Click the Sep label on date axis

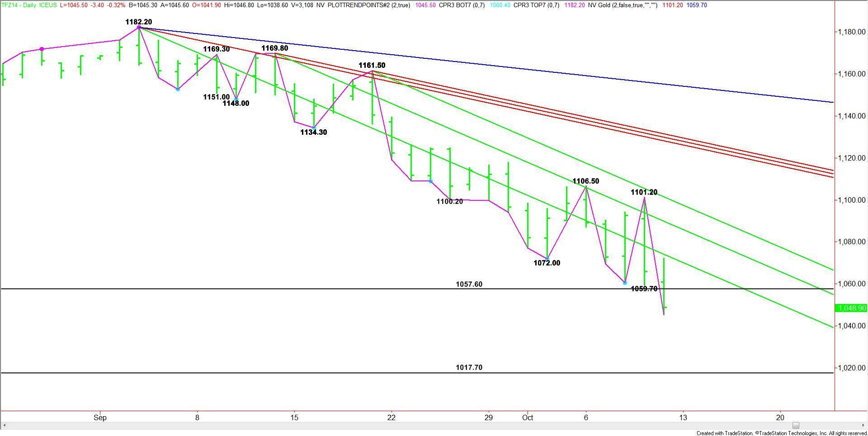pyautogui.click(x=100, y=417)
